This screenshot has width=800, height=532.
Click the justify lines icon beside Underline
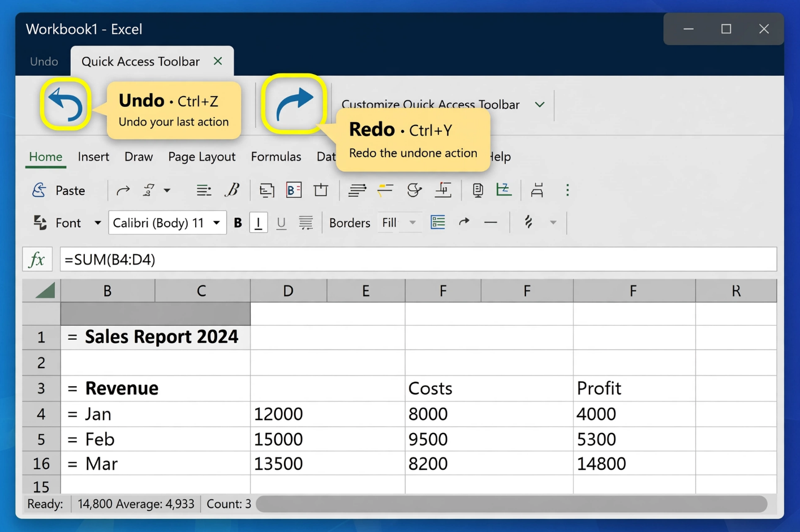coord(306,223)
